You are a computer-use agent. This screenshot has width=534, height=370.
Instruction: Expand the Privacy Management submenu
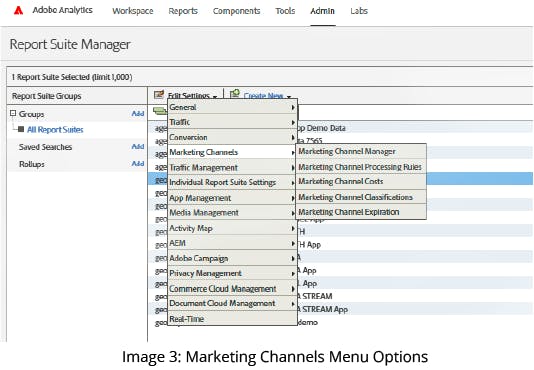232,273
